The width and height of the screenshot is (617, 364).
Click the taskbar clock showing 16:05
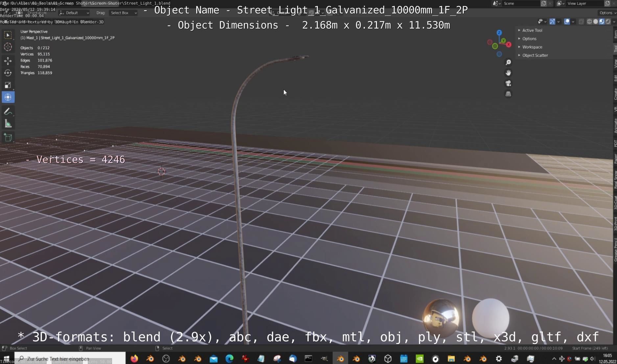tap(607, 358)
